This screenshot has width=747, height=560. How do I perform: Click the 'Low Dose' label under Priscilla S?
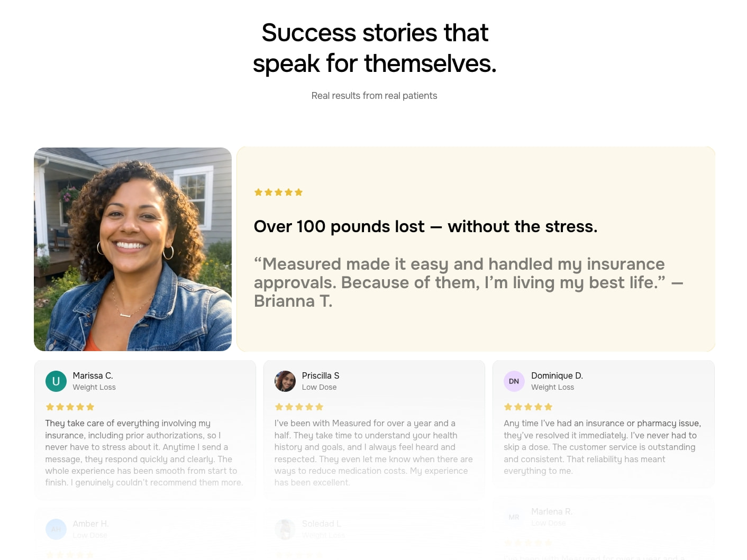pyautogui.click(x=319, y=387)
